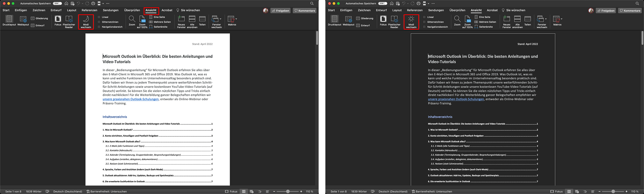This screenshot has height=194, width=644.
Task: Click Kommentare button in right window
Action: click(630, 10)
